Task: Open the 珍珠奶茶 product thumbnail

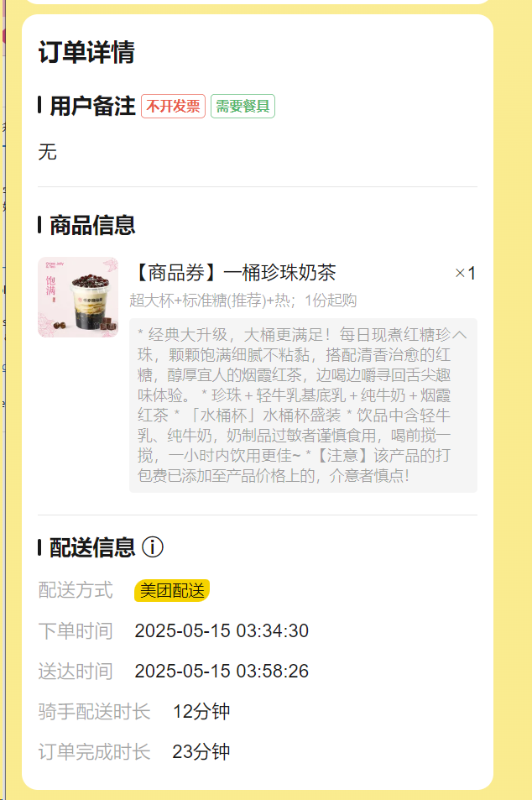Action: [x=78, y=297]
